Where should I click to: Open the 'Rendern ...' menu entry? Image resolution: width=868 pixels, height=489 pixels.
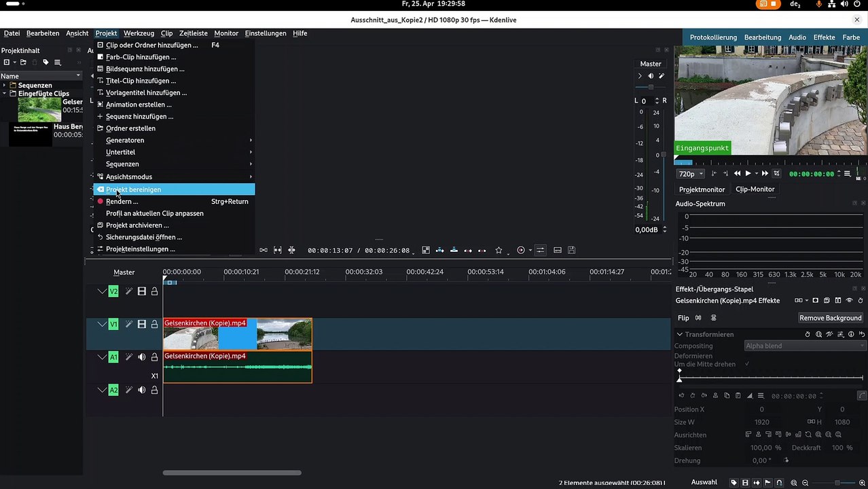click(x=122, y=202)
